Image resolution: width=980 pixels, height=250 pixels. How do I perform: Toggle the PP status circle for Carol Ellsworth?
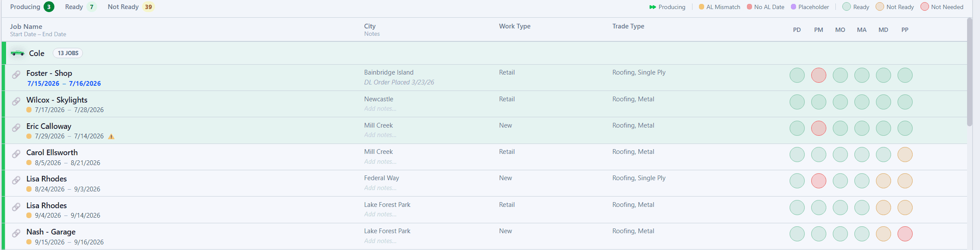(905, 155)
